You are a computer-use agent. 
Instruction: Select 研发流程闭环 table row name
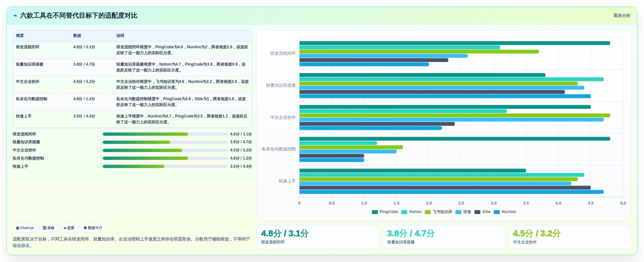click(x=28, y=47)
